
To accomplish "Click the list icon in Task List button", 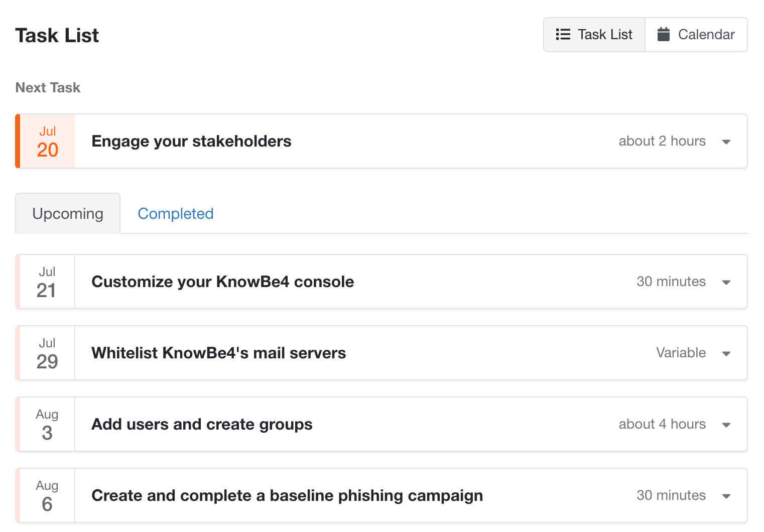I will 563,35.
